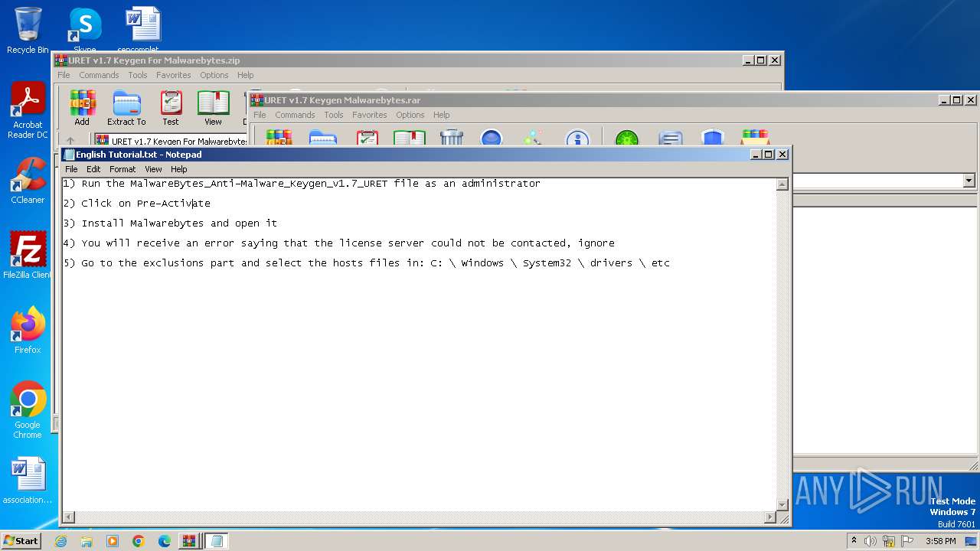The height and width of the screenshot is (551, 980).
Task: Click Notepad horizontal scrollbar right arrow
Action: [770, 518]
